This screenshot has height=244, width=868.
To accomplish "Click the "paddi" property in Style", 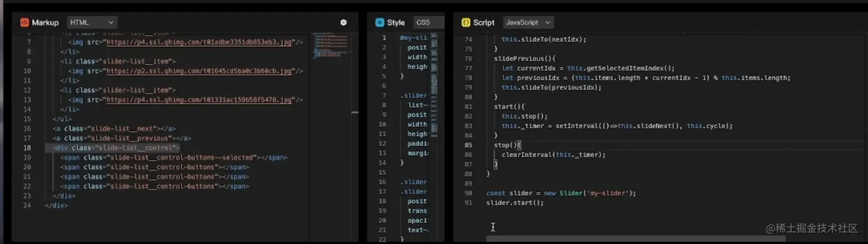I will (417, 144).
